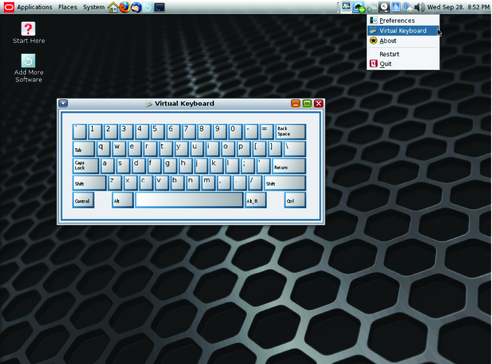This screenshot has width=492, height=364.
Task: Maximize the Virtual Keyboard window
Action: click(x=307, y=103)
